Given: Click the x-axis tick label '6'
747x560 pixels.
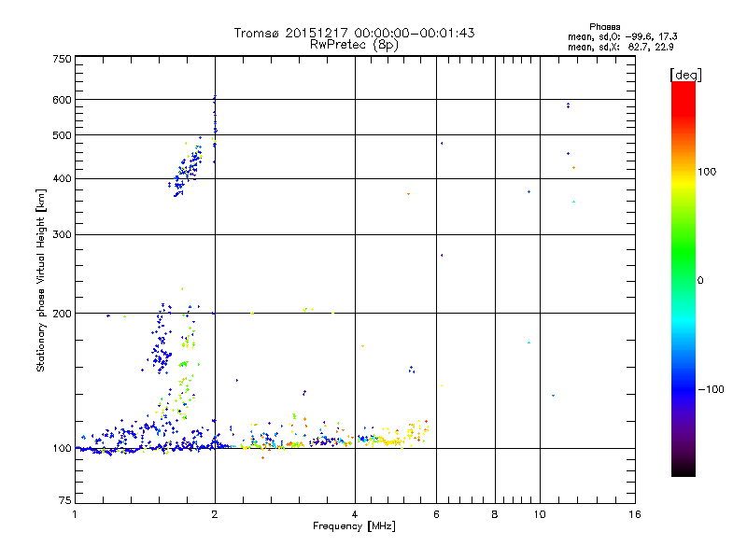Looking at the screenshot, I should pos(436,514).
